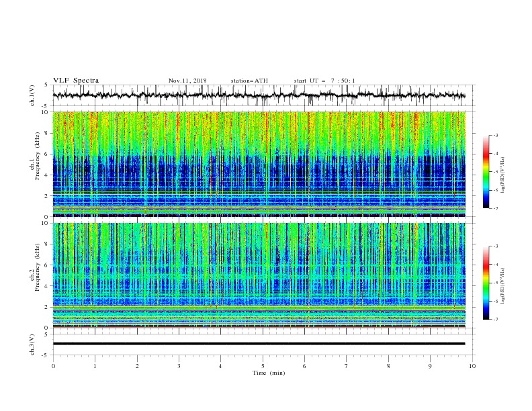The image size is (532, 411).
Task: Click the ch.2 color bar log(PSD) label
Action: point(502,286)
